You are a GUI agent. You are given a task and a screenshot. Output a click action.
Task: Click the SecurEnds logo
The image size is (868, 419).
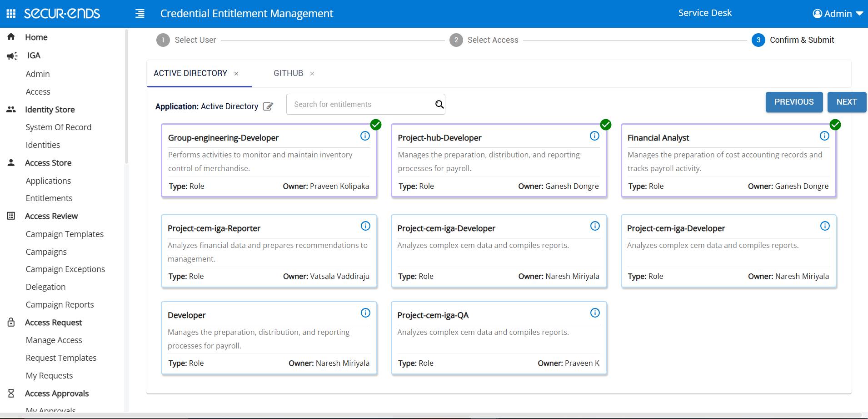click(62, 14)
